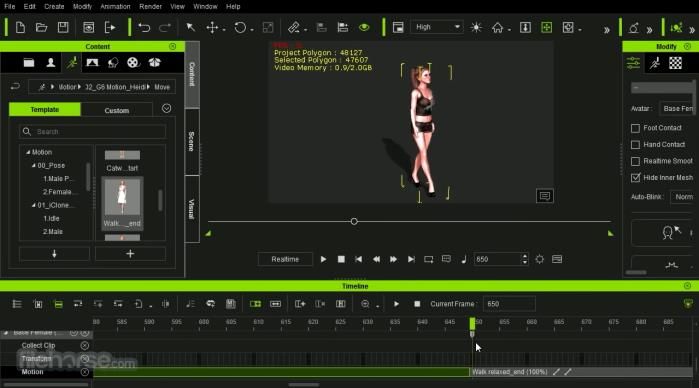This screenshot has height=388, width=699.
Task: Open the Animation menu
Action: (115, 7)
